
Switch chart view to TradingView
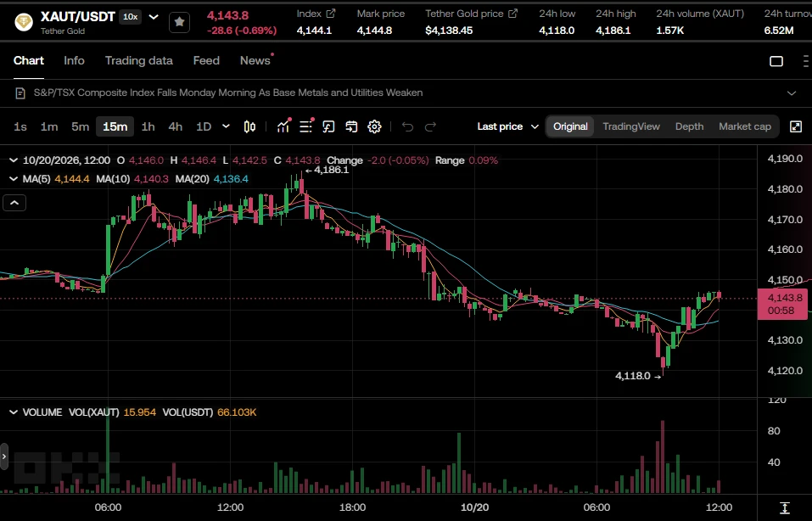[x=630, y=126]
